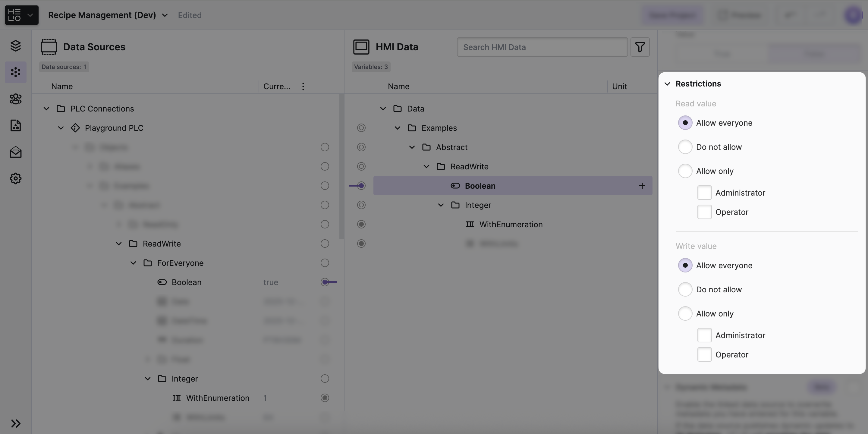
Task: Click the plus icon on Boolean row
Action: coord(642,186)
